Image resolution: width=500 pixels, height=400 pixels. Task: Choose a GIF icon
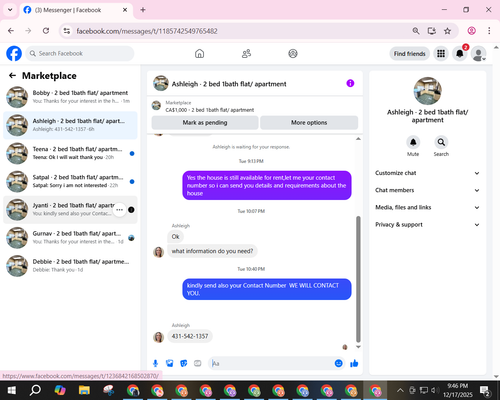tap(198, 363)
